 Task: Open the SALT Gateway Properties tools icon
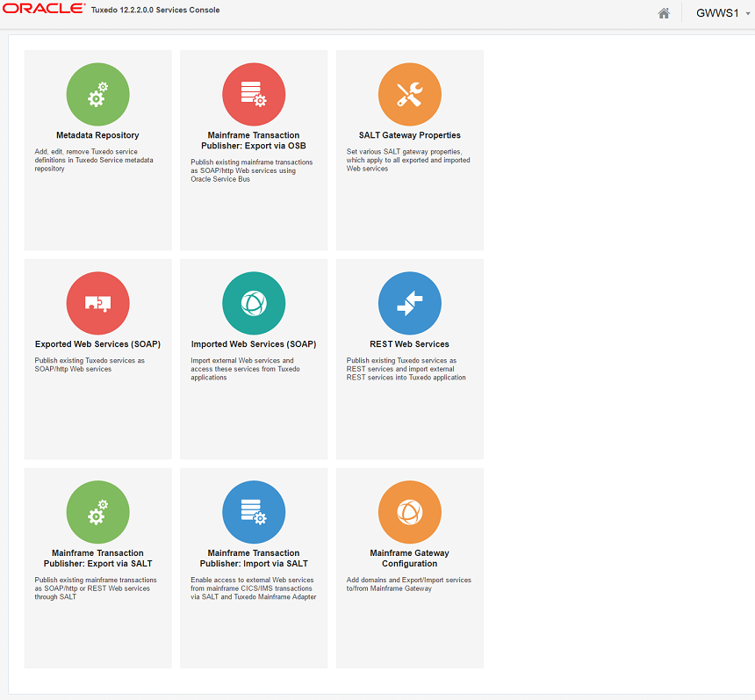click(x=410, y=94)
